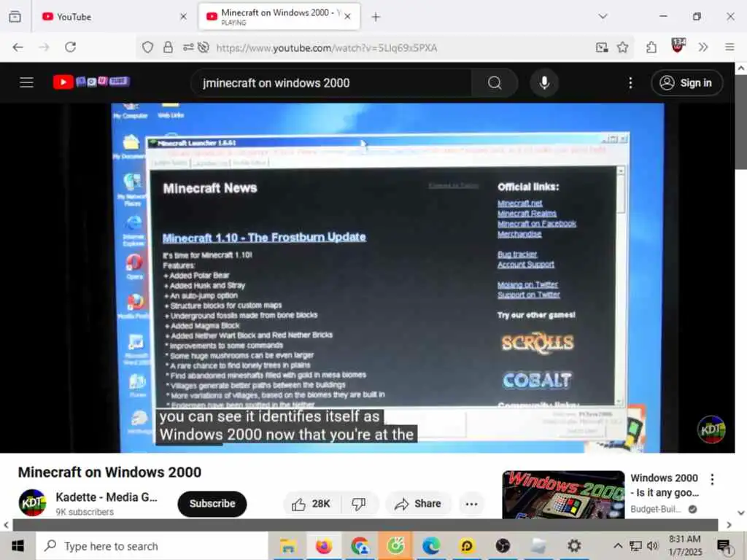Open network status in system tray

tap(635, 545)
